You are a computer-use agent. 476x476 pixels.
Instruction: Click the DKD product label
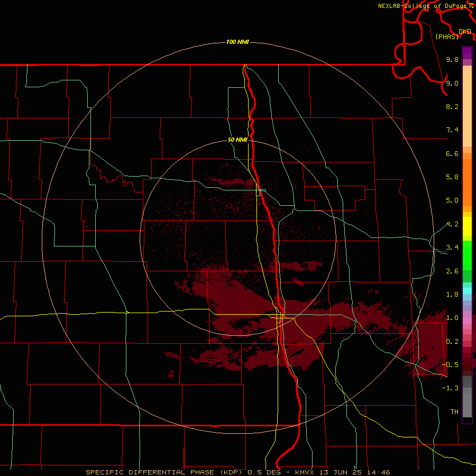point(465,32)
